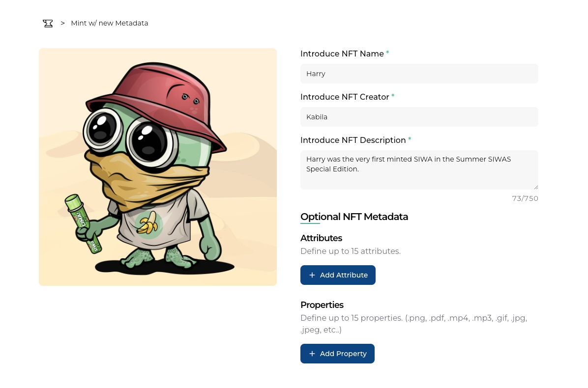Click the 73/750 character counter
The height and width of the screenshot is (388, 588).
(525, 198)
